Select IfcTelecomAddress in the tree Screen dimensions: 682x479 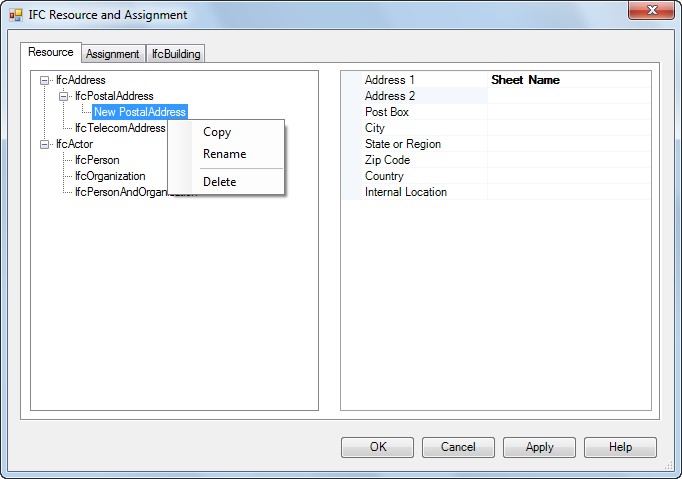pyautogui.click(x=120, y=128)
